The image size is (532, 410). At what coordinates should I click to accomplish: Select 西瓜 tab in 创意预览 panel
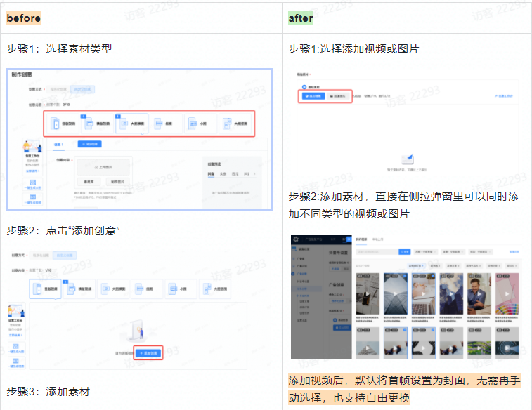tap(235, 174)
